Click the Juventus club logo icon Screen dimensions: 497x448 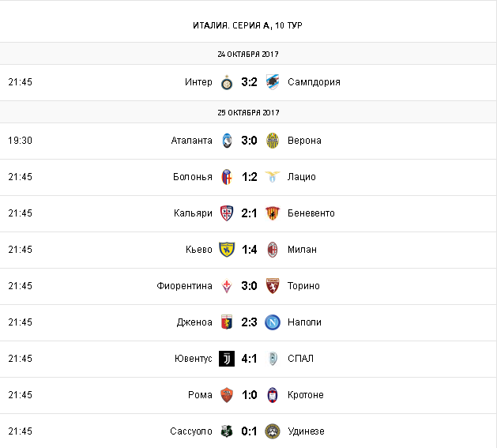click(x=227, y=359)
